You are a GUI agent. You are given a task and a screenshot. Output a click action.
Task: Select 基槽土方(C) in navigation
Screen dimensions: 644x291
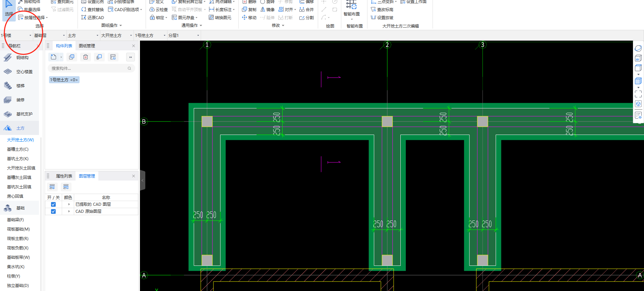tap(18, 149)
